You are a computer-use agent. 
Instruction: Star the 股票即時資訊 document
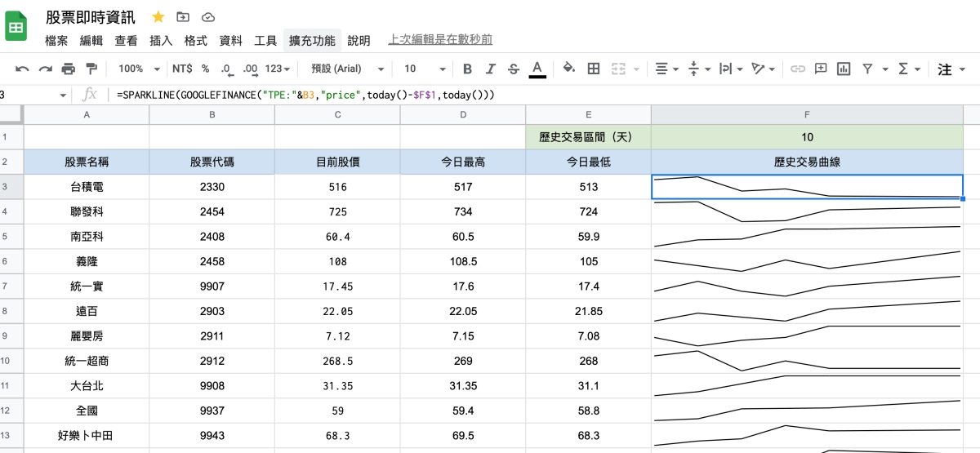[158, 16]
